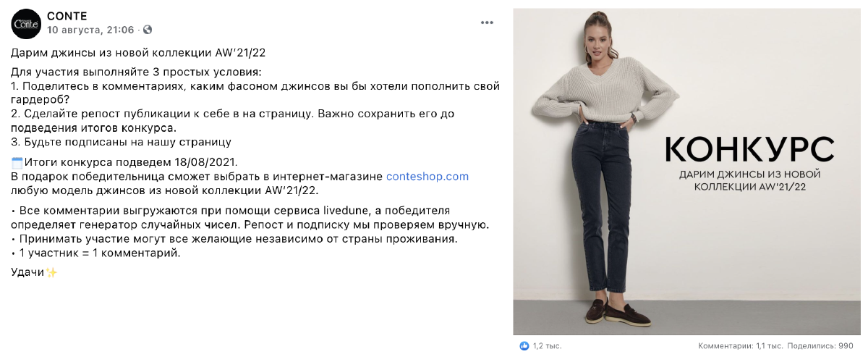The width and height of the screenshot is (868, 362).
Task: Open the contest photo with jeans model
Action: coord(686,171)
